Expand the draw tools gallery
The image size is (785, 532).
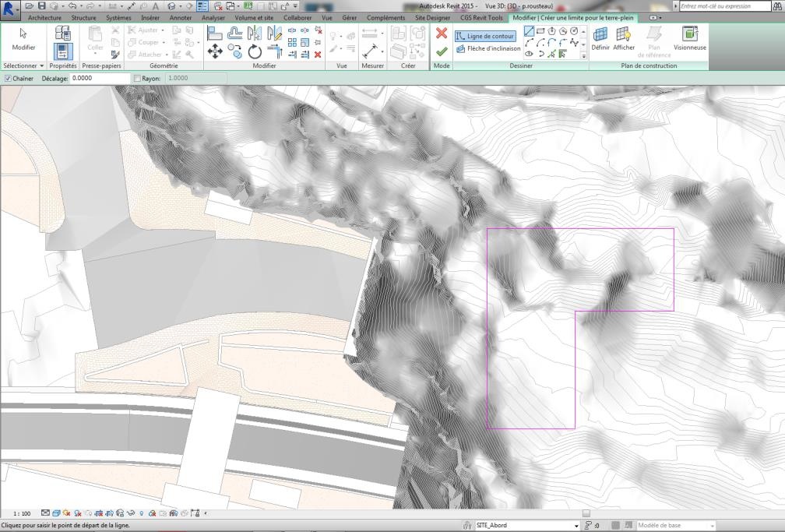[584, 56]
